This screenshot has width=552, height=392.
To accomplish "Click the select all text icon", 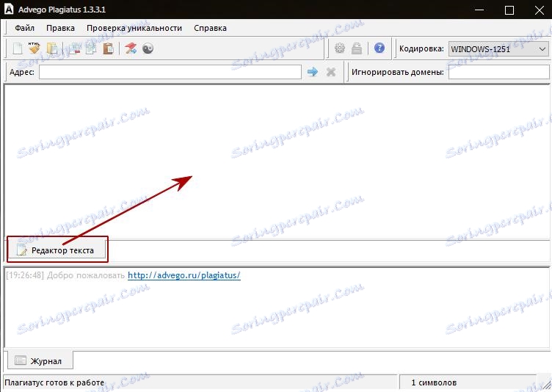I will click(51, 48).
